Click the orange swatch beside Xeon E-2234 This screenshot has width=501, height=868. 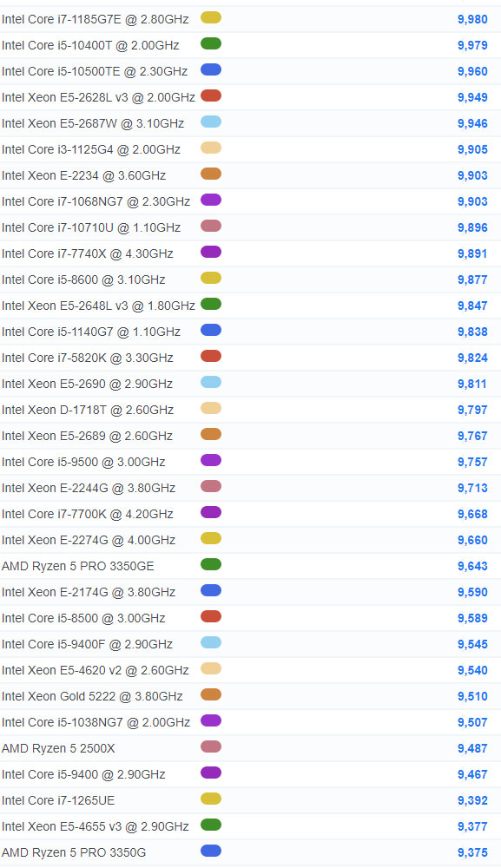click(211, 174)
